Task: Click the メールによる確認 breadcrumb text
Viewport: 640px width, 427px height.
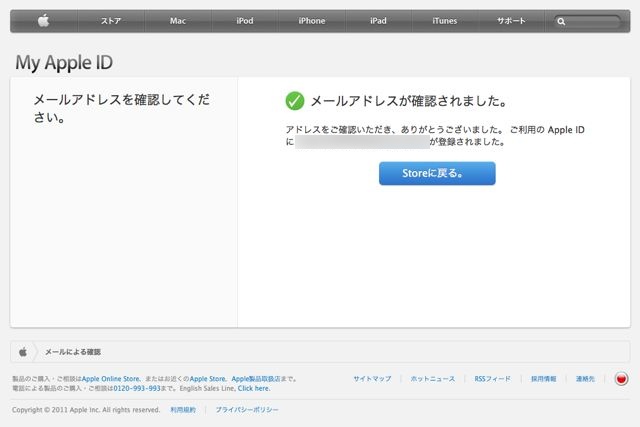Action: click(x=73, y=352)
